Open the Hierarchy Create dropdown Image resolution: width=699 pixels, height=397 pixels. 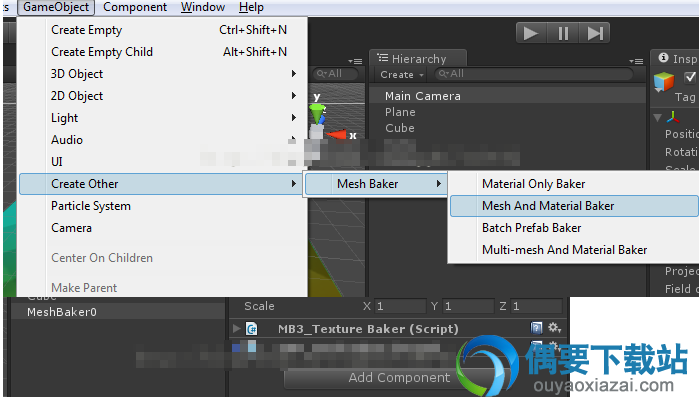tap(401, 75)
